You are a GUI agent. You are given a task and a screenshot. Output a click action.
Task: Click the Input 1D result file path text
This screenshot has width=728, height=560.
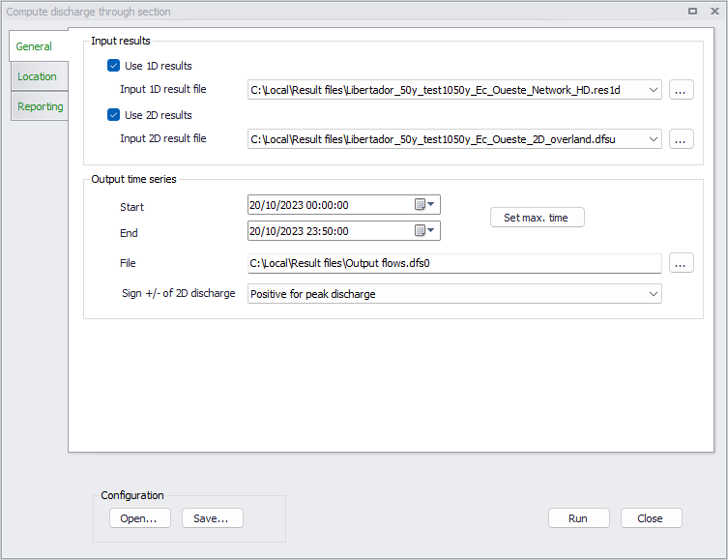(435, 90)
